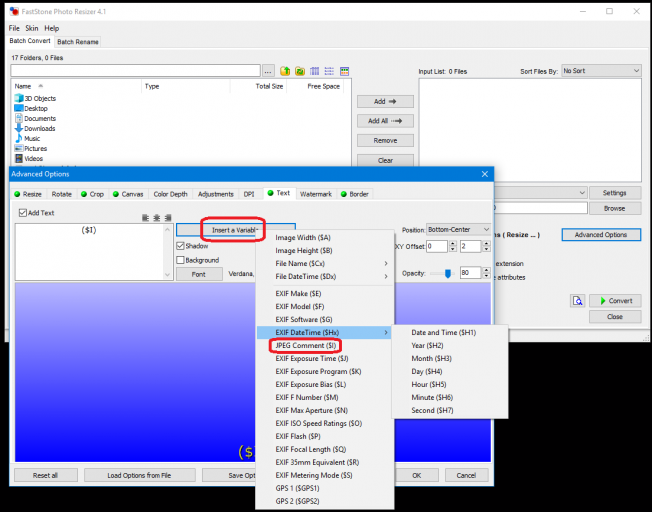
Task: Switch file browser to thumbnails view icon
Action: pyautogui.click(x=344, y=71)
